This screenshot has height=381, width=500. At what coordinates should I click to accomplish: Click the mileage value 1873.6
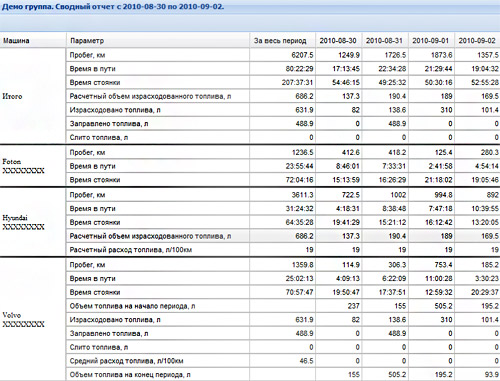point(441,55)
